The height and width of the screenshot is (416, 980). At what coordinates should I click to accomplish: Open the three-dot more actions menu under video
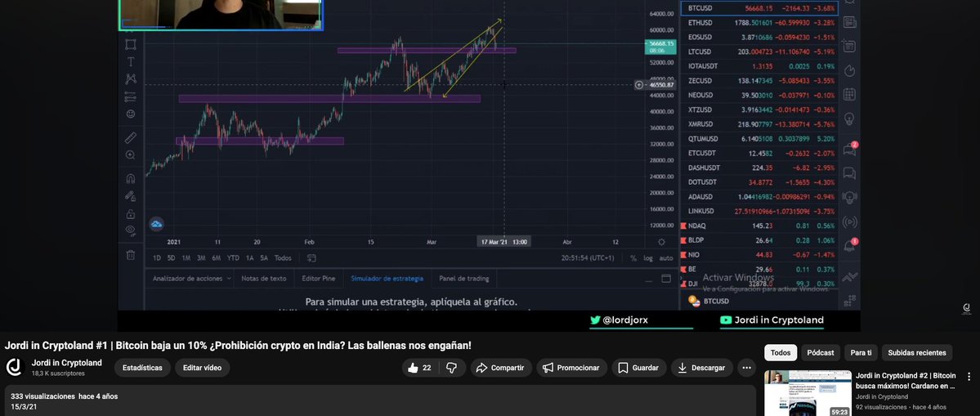click(746, 368)
